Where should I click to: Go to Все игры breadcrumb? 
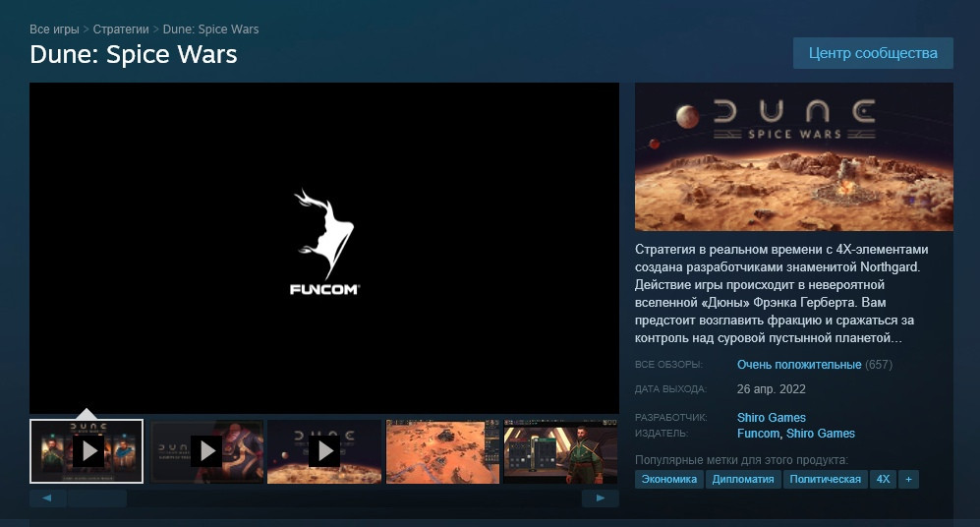point(54,29)
